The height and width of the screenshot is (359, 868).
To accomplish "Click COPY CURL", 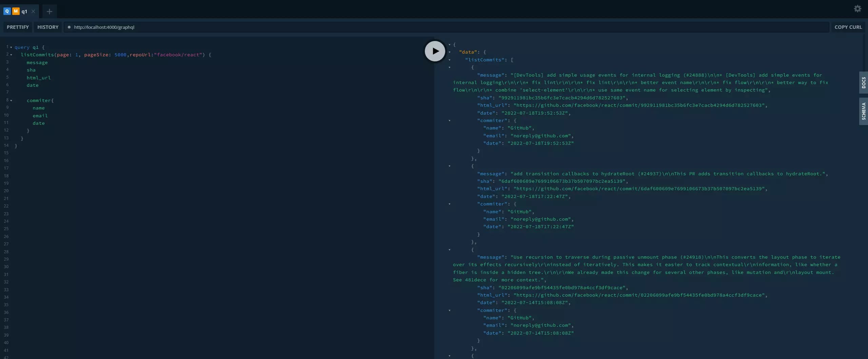I will tap(848, 27).
